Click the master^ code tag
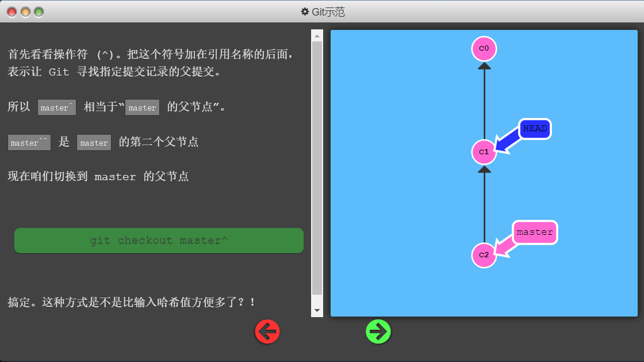644x362 pixels. pyautogui.click(x=56, y=108)
